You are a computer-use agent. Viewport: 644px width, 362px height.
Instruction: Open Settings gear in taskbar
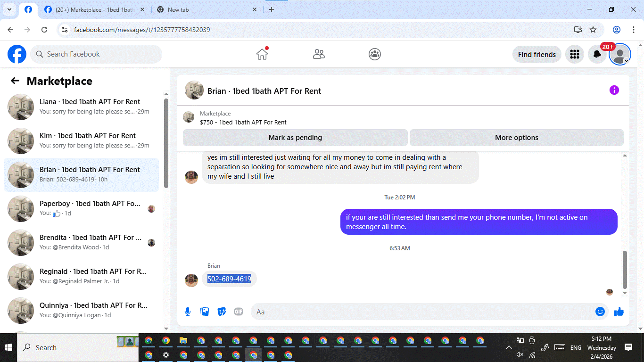(x=166, y=355)
